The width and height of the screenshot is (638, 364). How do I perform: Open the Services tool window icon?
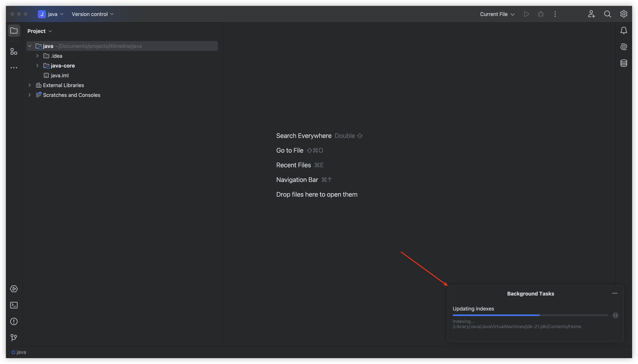[14, 289]
